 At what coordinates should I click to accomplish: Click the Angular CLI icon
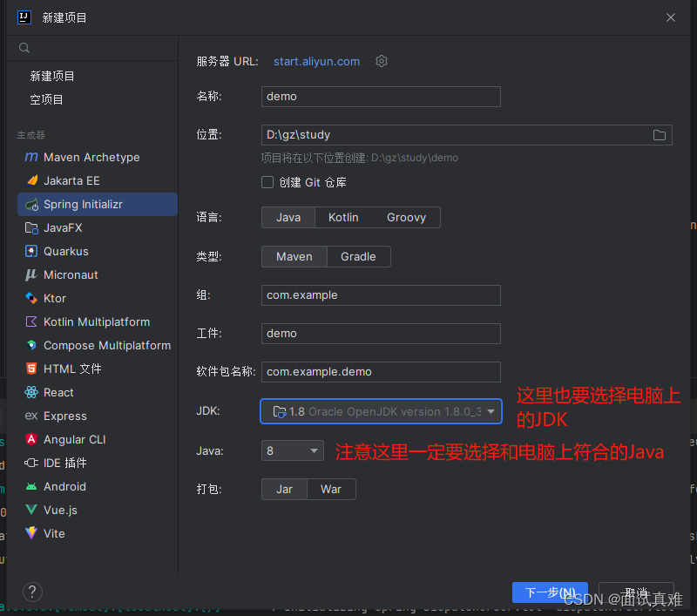click(x=31, y=439)
